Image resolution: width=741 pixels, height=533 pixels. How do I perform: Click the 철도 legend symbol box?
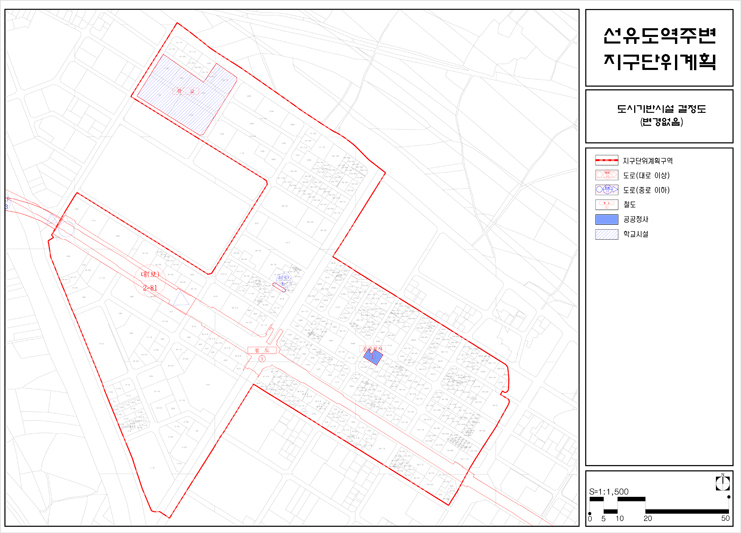[607, 205]
